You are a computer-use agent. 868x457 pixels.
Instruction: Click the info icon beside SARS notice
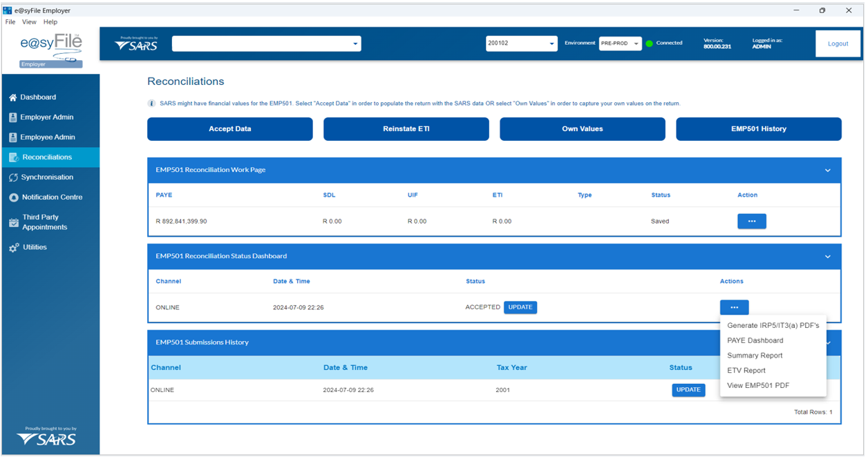[151, 104]
